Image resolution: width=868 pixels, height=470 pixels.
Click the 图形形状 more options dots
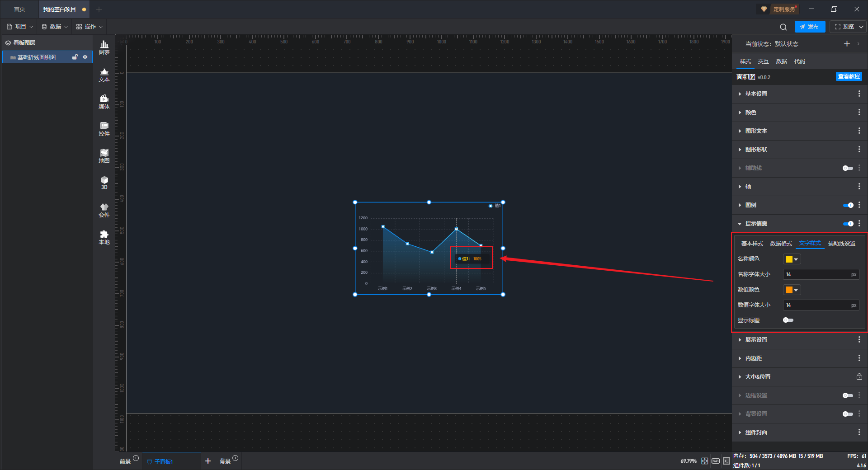coord(859,149)
